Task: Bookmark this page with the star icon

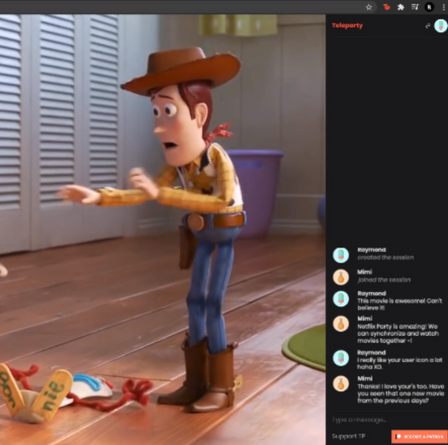Action: coord(369,7)
